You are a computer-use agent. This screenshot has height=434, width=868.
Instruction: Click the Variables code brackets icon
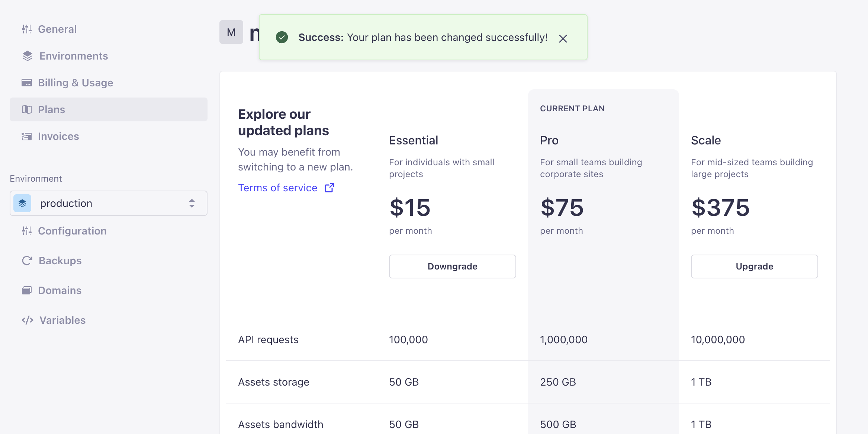point(28,320)
